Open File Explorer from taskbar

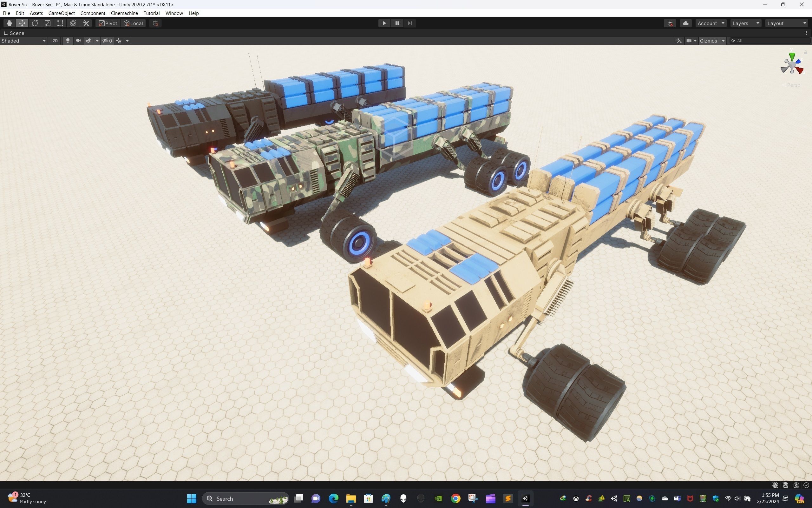point(350,498)
